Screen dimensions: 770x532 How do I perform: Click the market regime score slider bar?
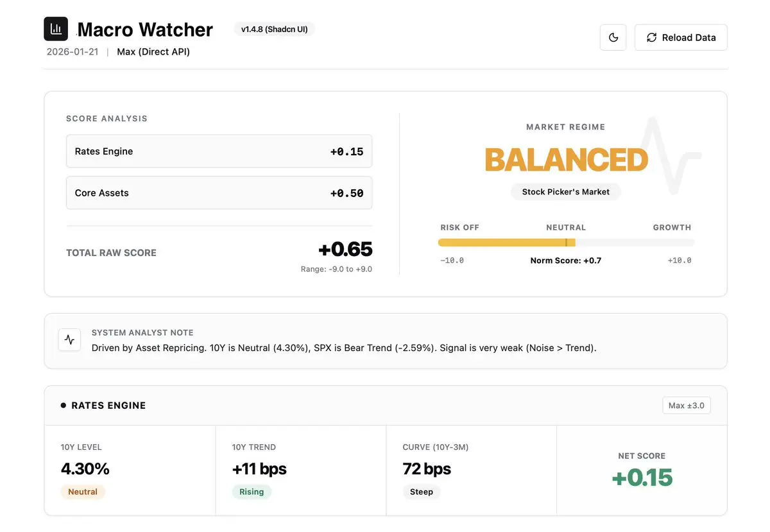pyautogui.click(x=565, y=243)
